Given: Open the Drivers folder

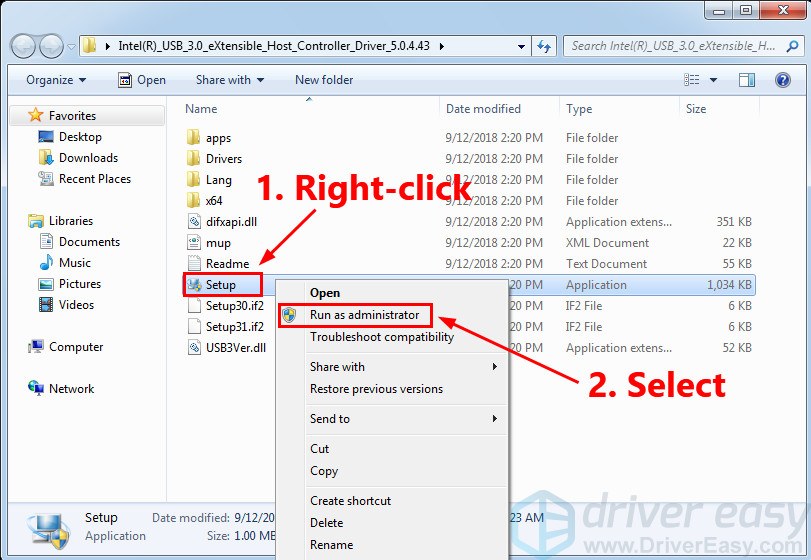Looking at the screenshot, I should coord(223,159).
